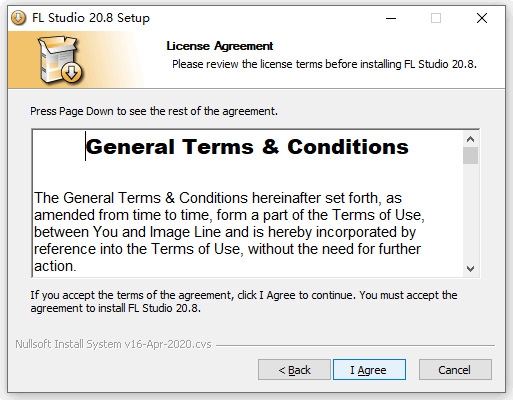Viewport: 513px width, 400px height.
Task: Click I Agree to accept the license
Action: pyautogui.click(x=369, y=369)
